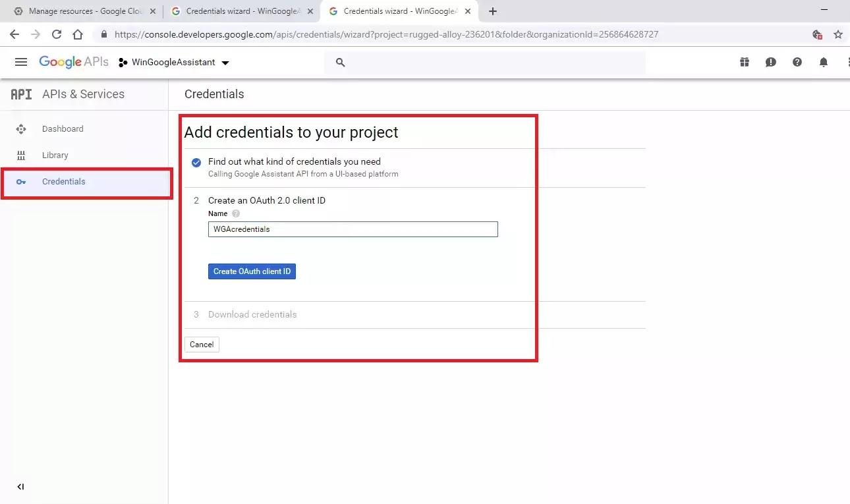Click the browser home button

click(x=78, y=34)
